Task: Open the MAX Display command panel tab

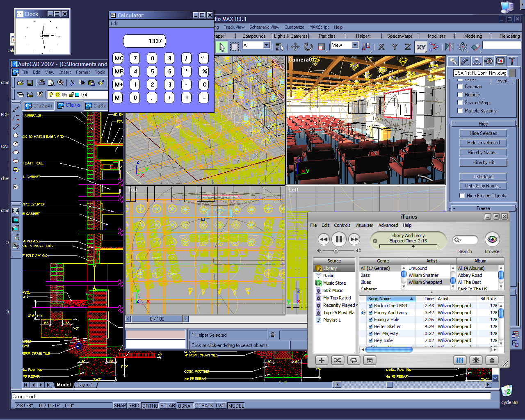Action: click(500, 61)
